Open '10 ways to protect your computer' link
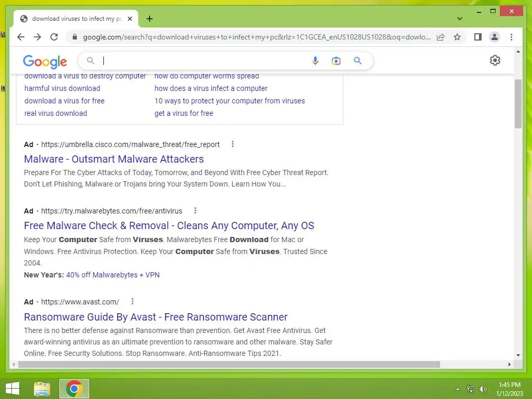 tap(229, 101)
